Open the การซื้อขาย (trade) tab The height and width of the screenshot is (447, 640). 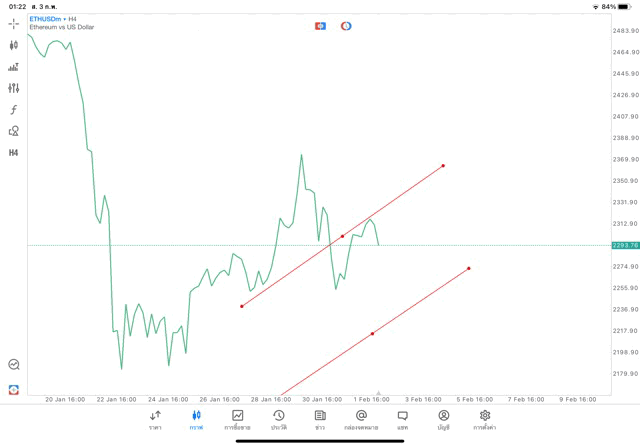pos(238,420)
